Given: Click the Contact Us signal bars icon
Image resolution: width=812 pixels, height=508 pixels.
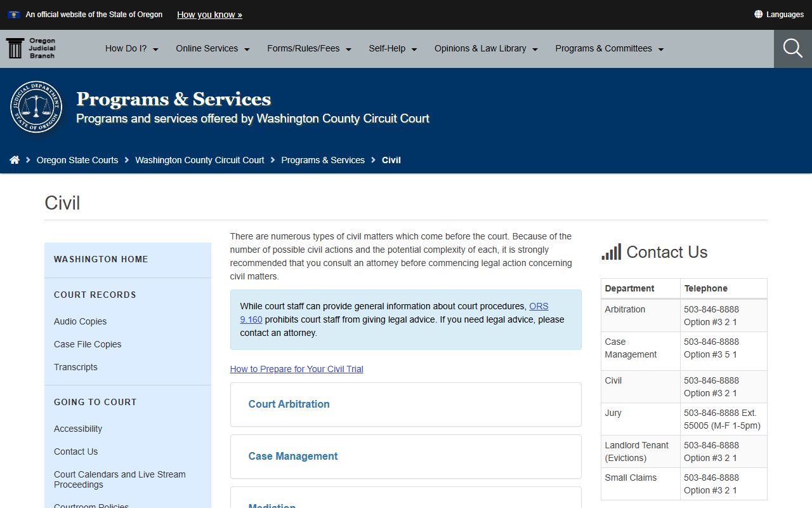Looking at the screenshot, I should 612,252.
